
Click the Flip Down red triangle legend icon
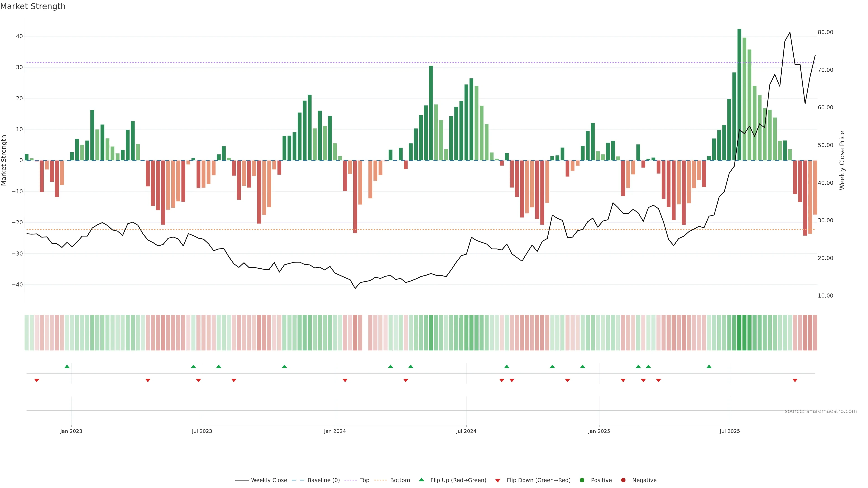click(x=497, y=480)
